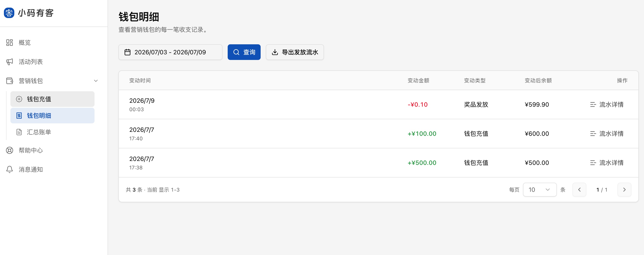Click the detail-list icon in the +¥100.00 row
This screenshot has height=255, width=644.
click(593, 134)
